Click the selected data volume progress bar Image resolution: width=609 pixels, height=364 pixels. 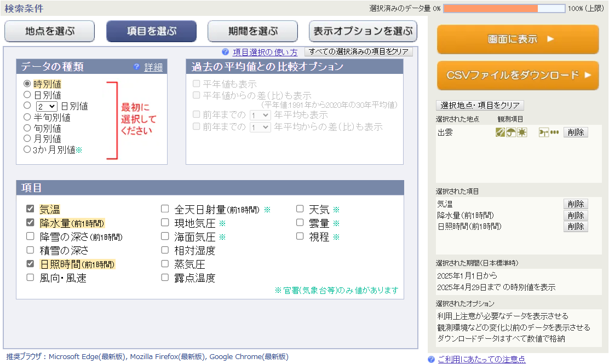coord(504,8)
